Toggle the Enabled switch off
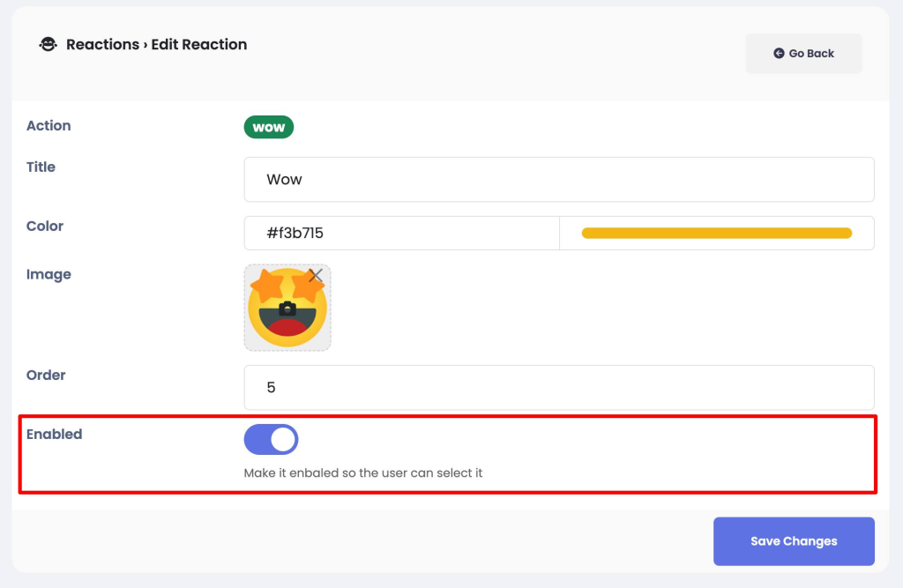This screenshot has height=588, width=903. click(x=272, y=439)
